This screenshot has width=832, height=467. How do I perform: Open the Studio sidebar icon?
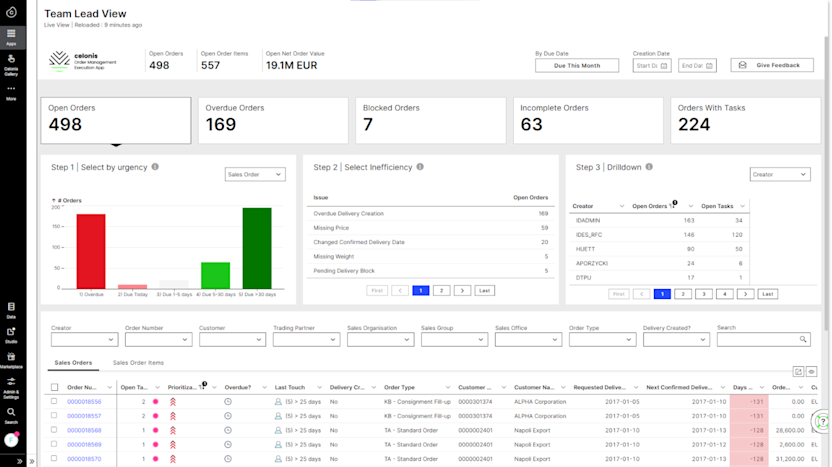[x=11, y=335]
